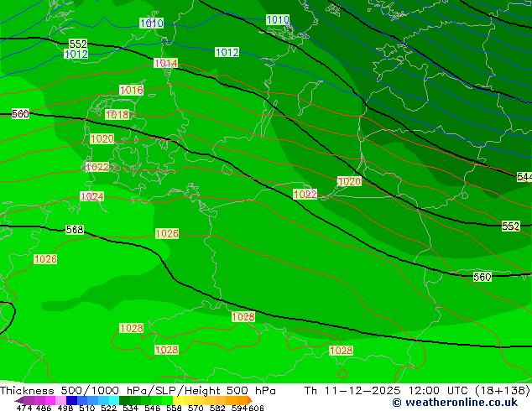Image resolution: width=532 pixels, height=411 pixels.
Task: Click the 544 height label at map edge
Action: (524, 177)
